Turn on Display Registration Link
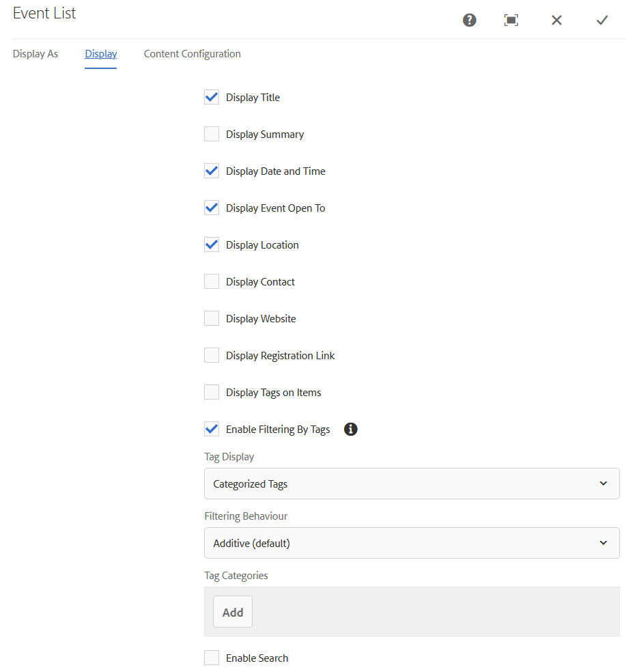 pyautogui.click(x=212, y=355)
